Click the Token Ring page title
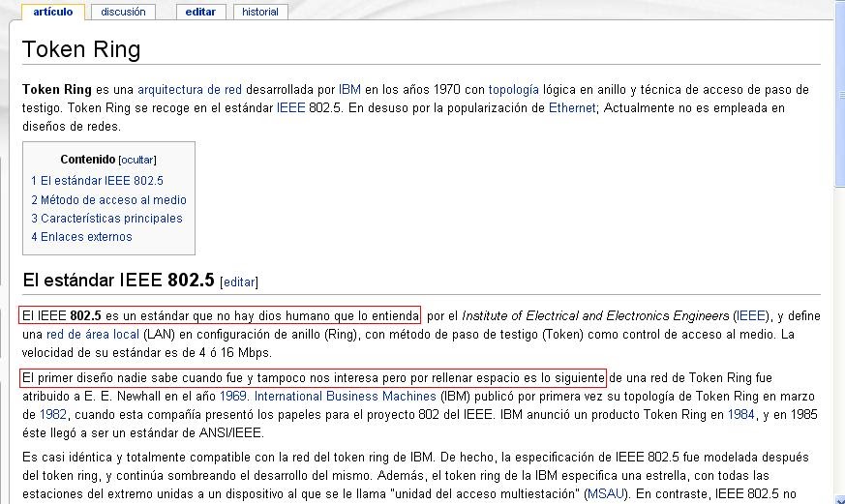Viewport: 845px width, 504px height. coord(81,49)
